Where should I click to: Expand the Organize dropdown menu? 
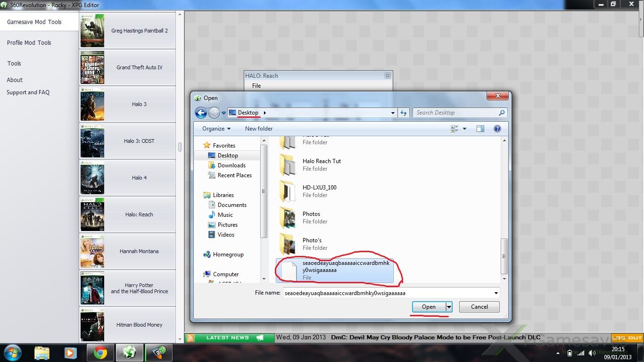[x=216, y=129]
